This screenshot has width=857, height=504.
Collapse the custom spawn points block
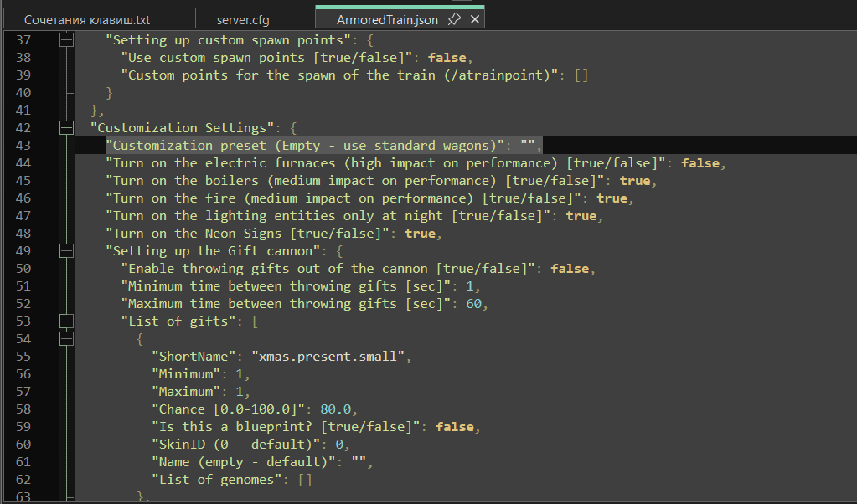click(66, 39)
